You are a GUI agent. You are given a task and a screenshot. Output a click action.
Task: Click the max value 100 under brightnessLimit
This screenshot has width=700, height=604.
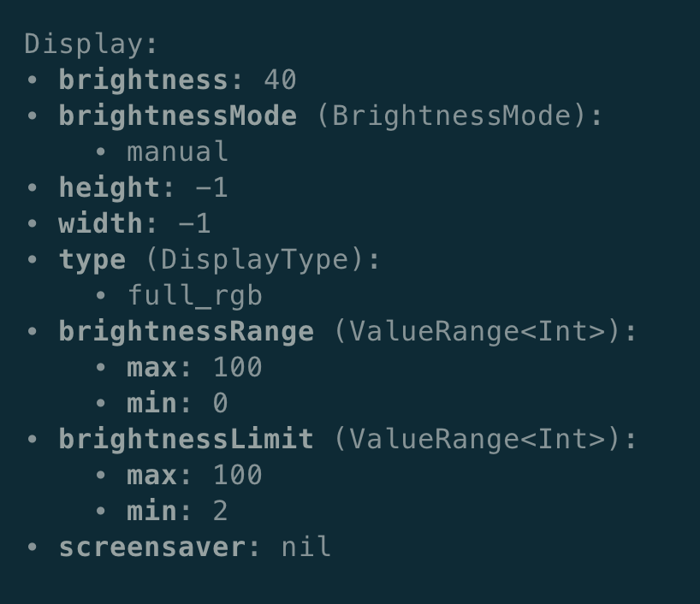point(237,475)
